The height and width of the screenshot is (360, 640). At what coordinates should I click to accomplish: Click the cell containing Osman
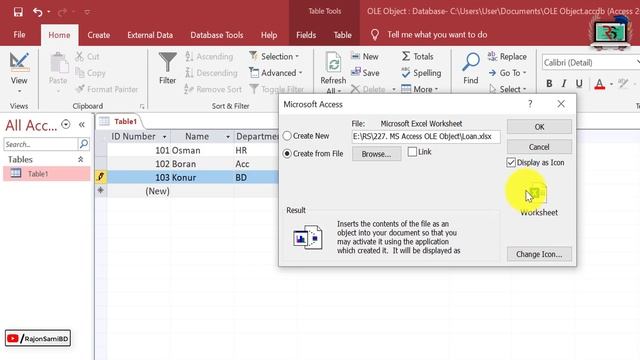click(x=202, y=150)
